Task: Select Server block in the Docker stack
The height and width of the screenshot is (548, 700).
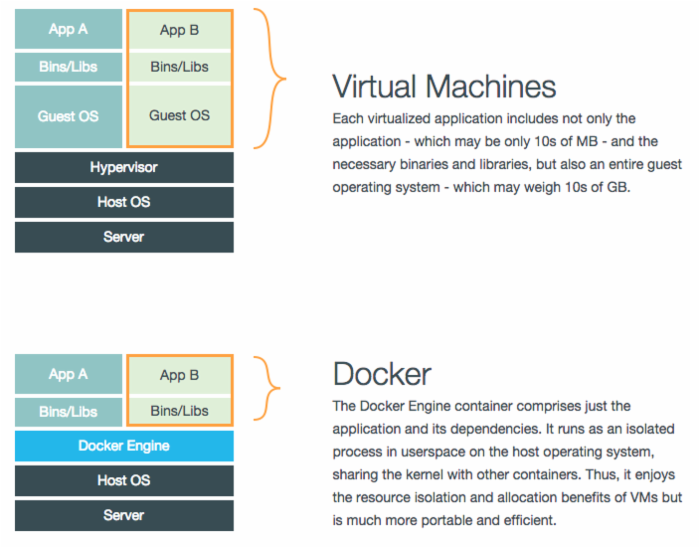Action: 124,515
